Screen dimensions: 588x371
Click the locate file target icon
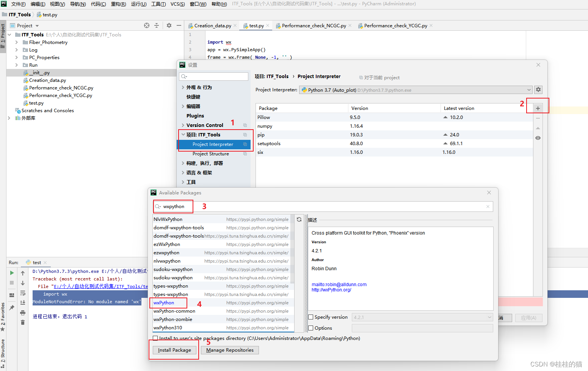point(147,25)
